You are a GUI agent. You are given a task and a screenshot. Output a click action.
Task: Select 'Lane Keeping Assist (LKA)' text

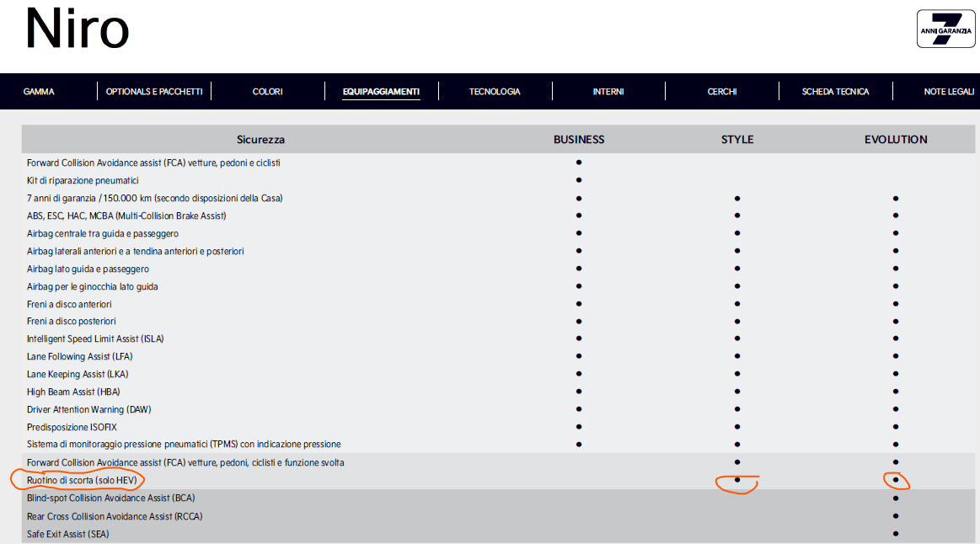click(x=78, y=374)
